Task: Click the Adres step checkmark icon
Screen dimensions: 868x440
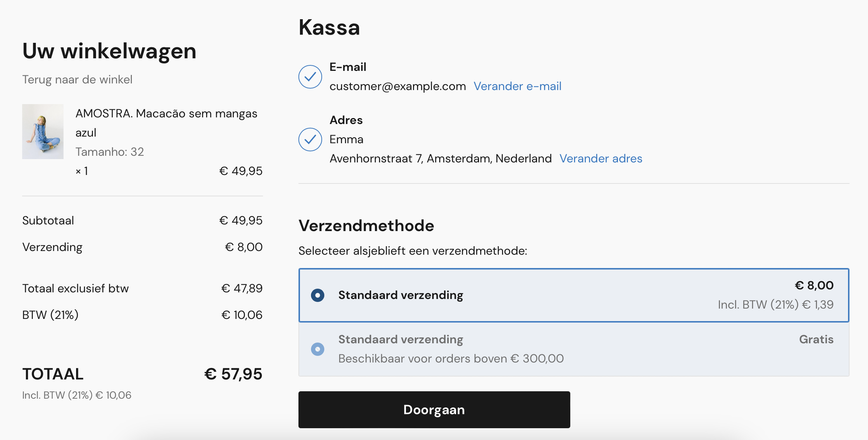Action: pyautogui.click(x=310, y=140)
